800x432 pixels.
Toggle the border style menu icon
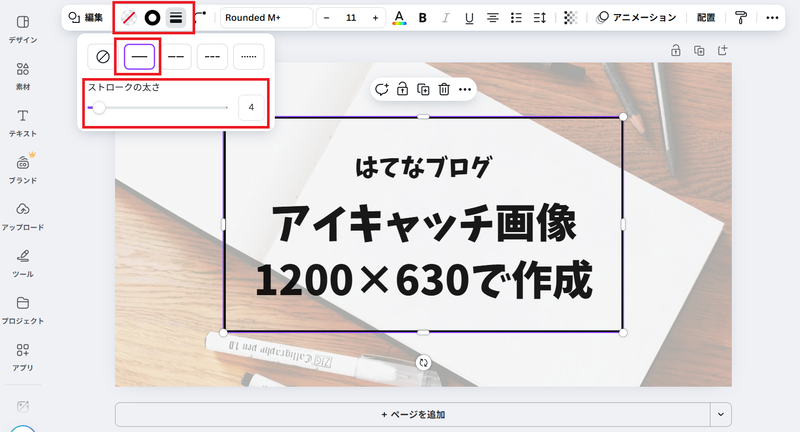(x=176, y=18)
